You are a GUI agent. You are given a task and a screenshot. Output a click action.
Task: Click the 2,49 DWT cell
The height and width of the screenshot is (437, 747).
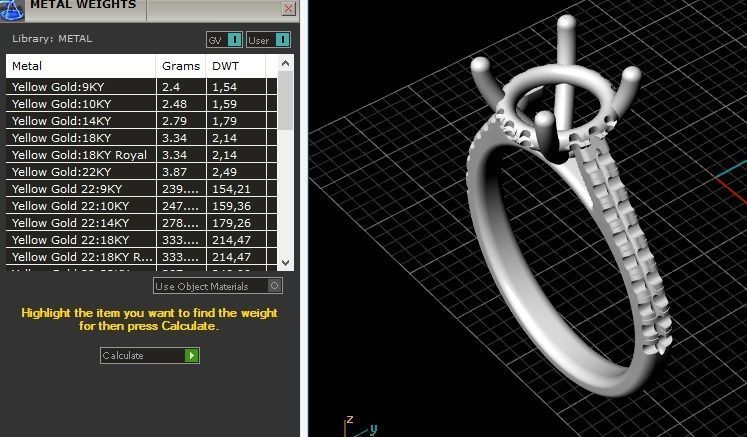(236, 172)
